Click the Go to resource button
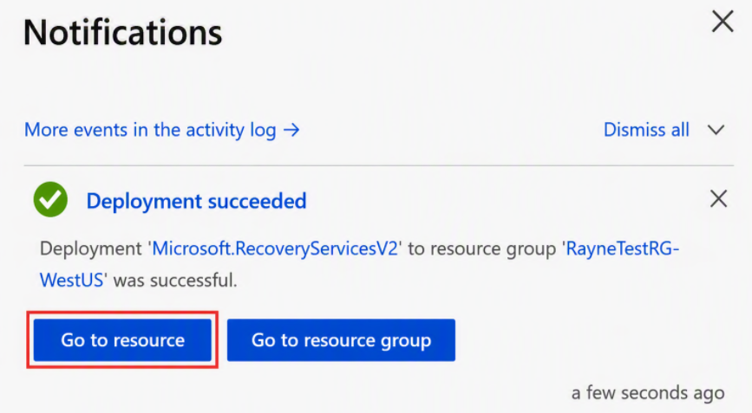 click(122, 340)
